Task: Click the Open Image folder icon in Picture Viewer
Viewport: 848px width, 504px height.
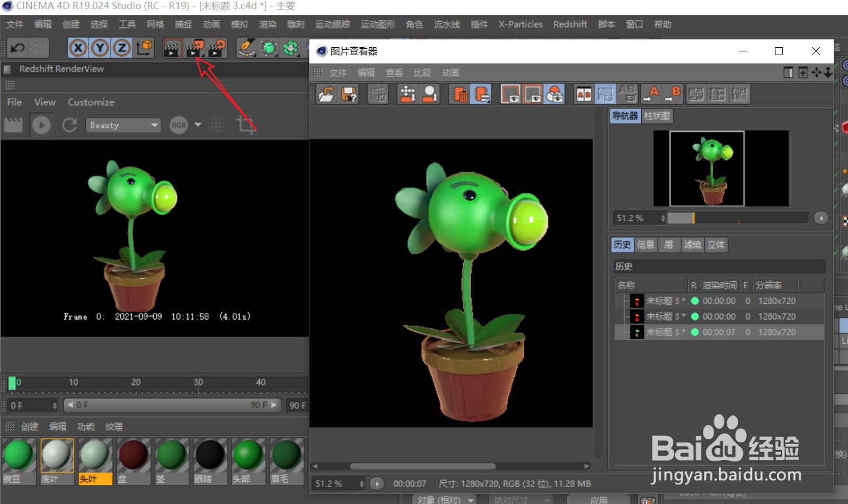Action: pyautogui.click(x=326, y=94)
